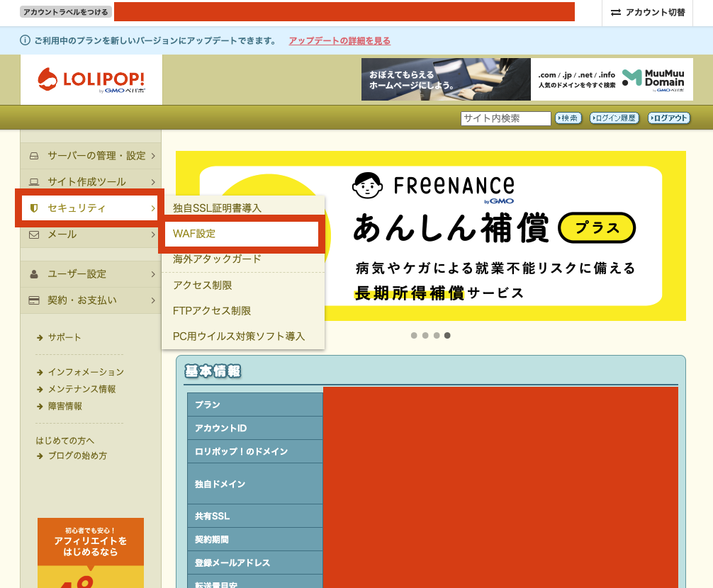
Task: Click the アカウントラベルをつける button
Action: click(66, 12)
